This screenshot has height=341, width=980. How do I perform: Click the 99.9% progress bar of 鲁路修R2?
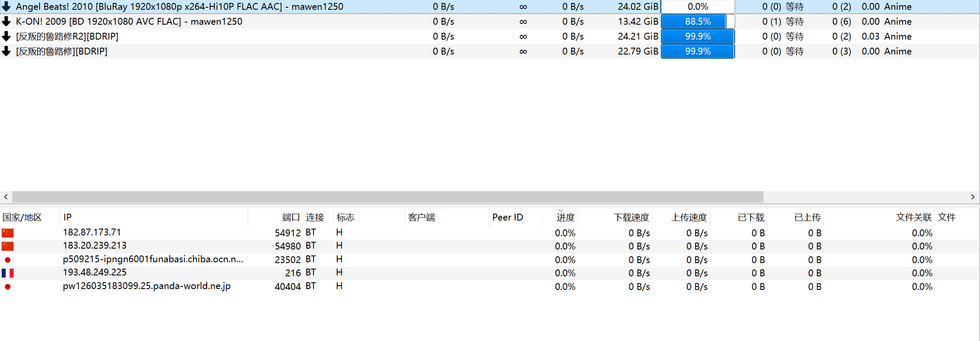698,36
